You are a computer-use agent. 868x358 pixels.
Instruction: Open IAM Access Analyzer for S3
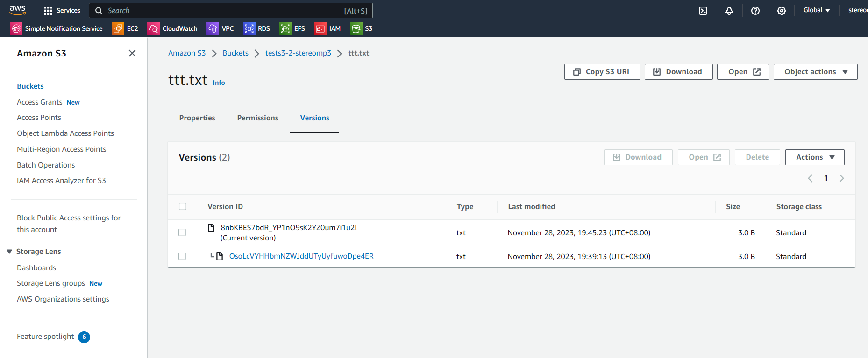61,181
